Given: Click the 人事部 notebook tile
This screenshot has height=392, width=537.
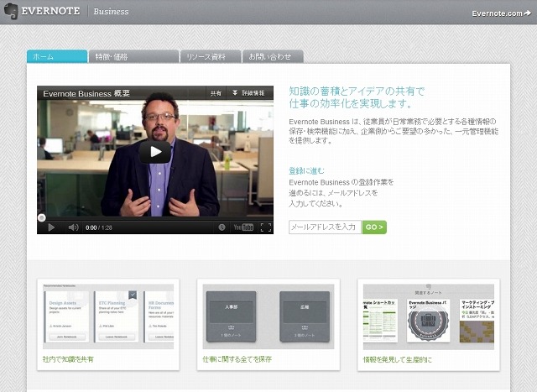Looking at the screenshot, I should click(x=232, y=316).
